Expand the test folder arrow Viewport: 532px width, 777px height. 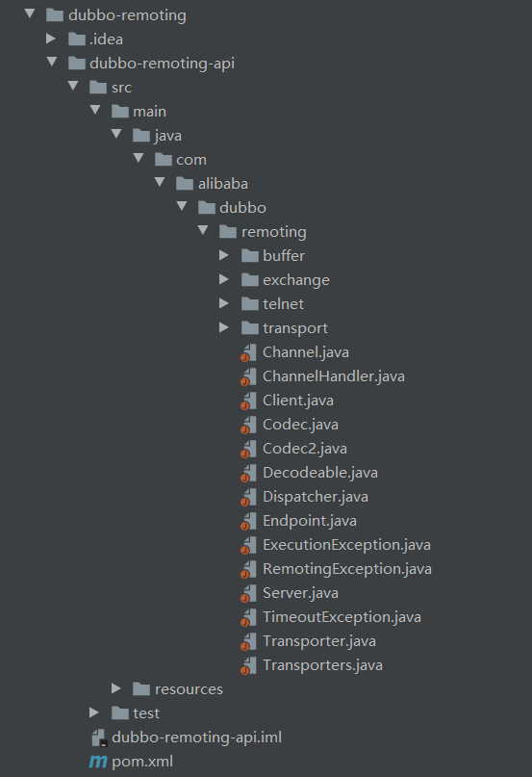pyautogui.click(x=94, y=712)
